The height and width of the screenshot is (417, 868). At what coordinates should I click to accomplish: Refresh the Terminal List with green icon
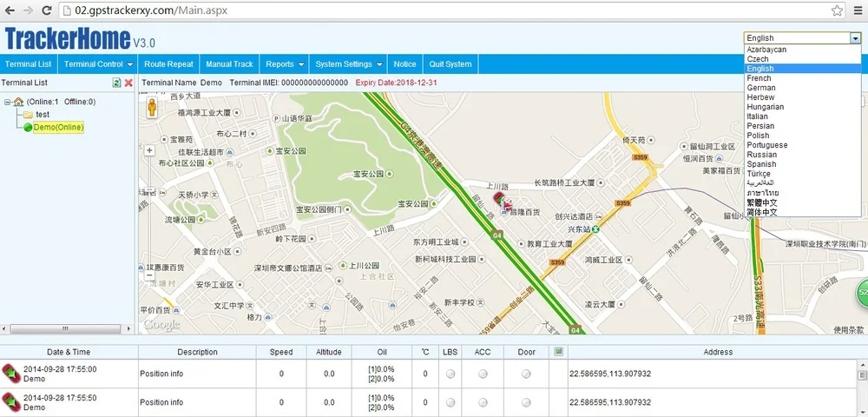(116, 83)
